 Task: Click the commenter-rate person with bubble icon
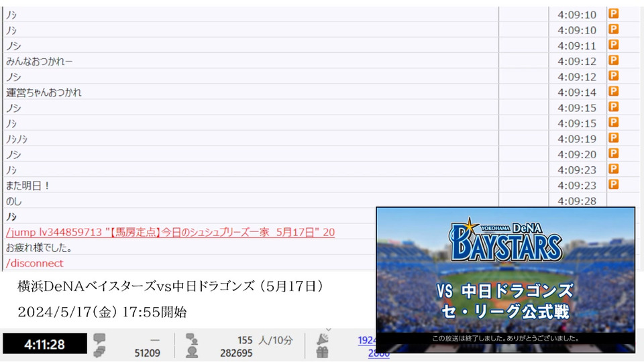pos(192,339)
